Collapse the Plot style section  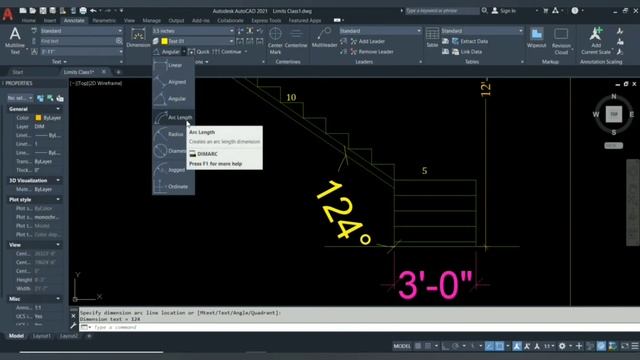click(58, 200)
